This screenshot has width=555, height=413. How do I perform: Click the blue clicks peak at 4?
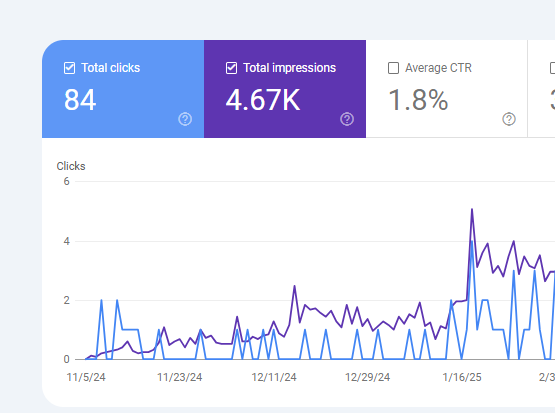[x=472, y=242]
